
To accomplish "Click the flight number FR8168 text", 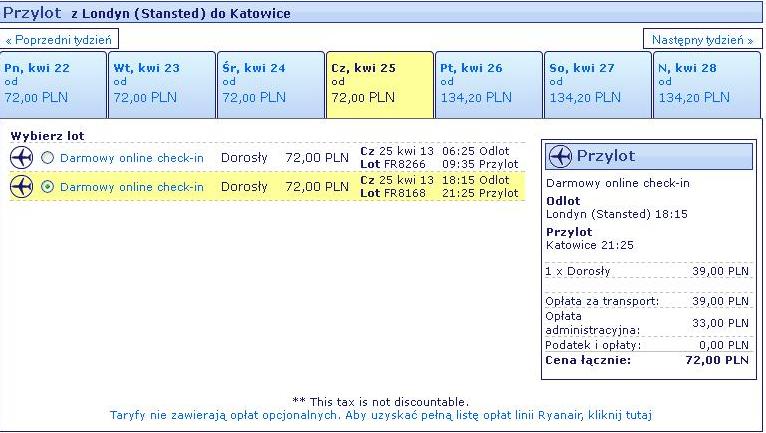I will (x=405, y=193).
